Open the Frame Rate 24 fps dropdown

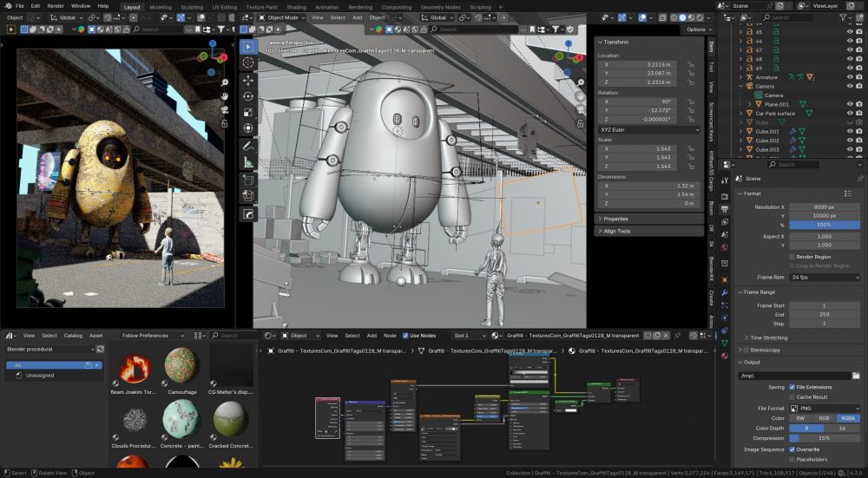(x=825, y=278)
